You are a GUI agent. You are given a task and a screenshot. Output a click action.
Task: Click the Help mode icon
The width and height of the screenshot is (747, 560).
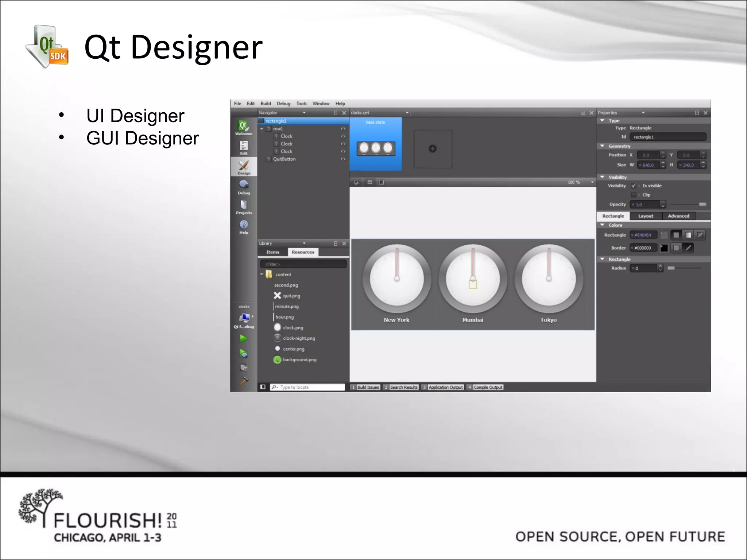(x=244, y=226)
